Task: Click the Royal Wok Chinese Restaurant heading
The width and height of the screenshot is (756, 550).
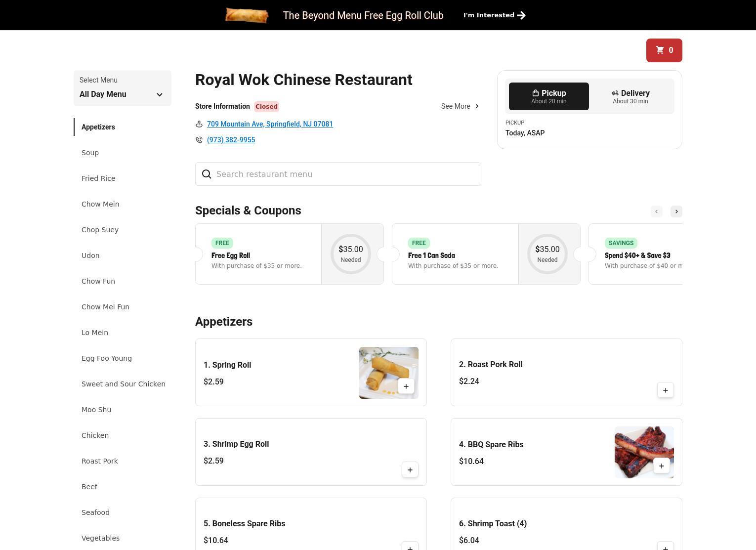Action: pos(304,80)
